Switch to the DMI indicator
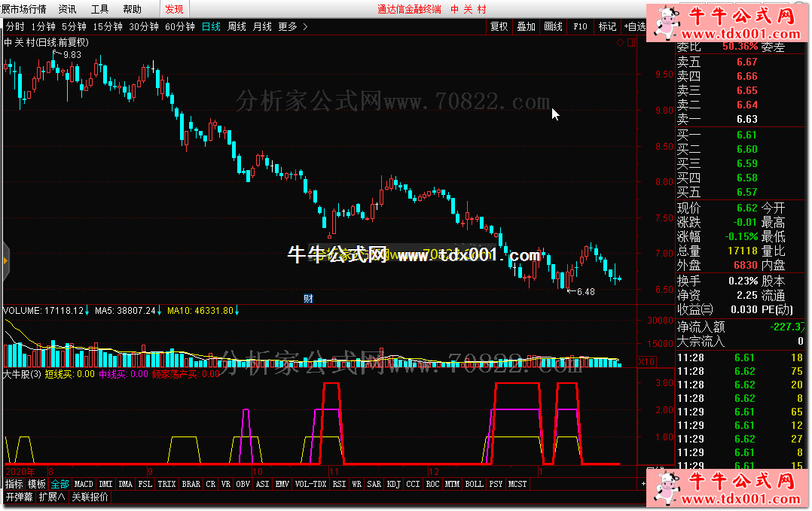 tap(105, 484)
